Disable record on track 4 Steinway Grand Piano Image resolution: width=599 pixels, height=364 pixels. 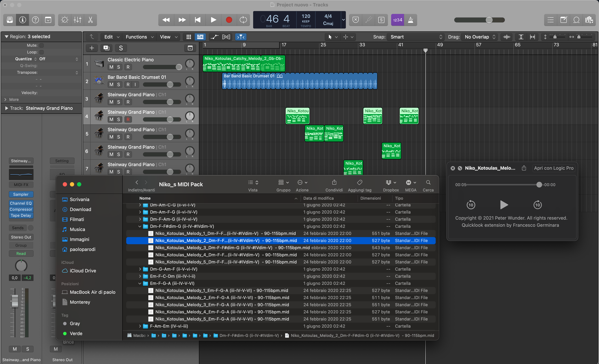point(128,120)
